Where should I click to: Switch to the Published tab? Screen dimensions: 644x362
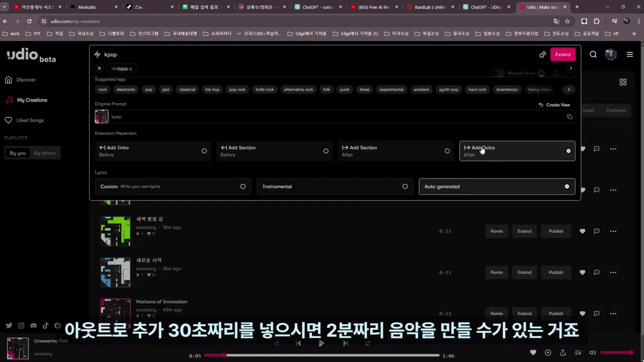(616, 110)
